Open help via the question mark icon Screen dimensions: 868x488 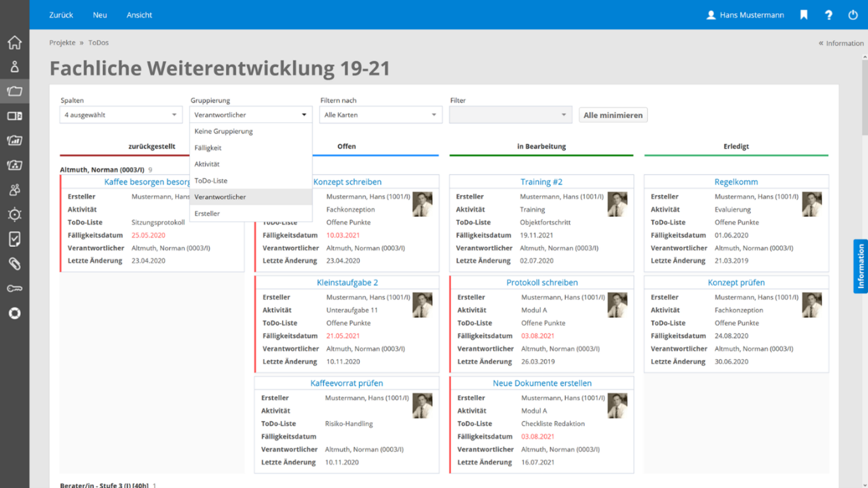pyautogui.click(x=828, y=15)
